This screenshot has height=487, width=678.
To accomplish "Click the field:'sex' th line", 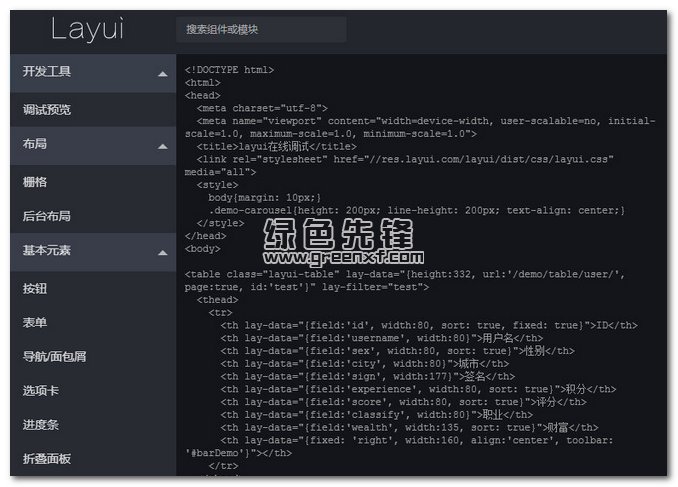I will 397,351.
